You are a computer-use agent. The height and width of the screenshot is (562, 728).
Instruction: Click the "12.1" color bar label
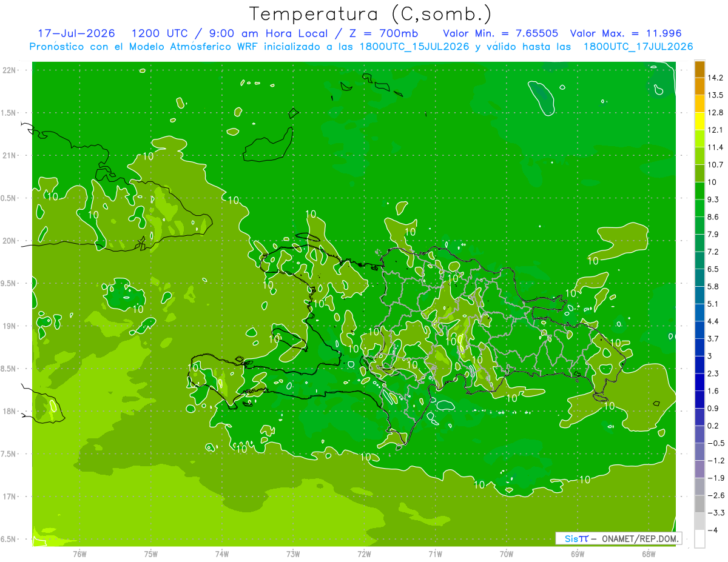click(x=715, y=130)
